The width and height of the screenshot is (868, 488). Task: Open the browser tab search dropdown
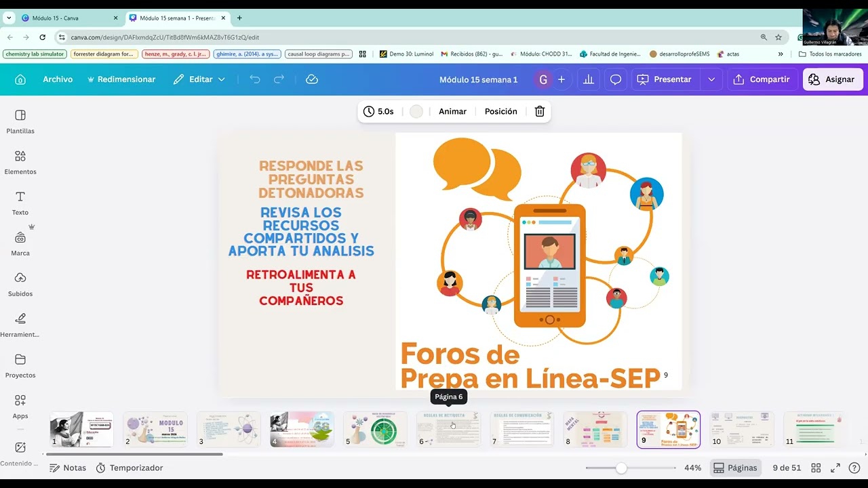[x=9, y=18]
